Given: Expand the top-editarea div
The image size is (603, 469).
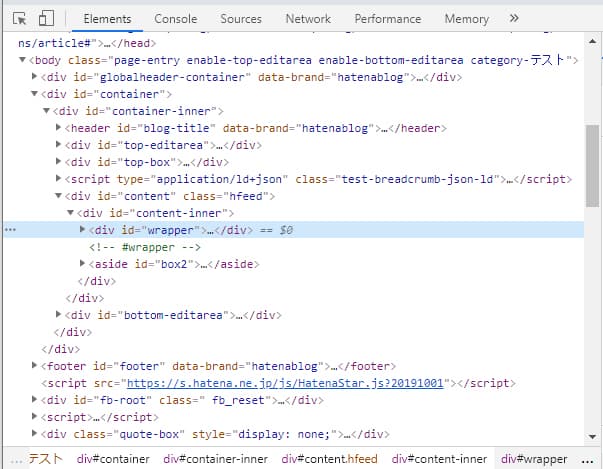Looking at the screenshot, I should (58, 144).
